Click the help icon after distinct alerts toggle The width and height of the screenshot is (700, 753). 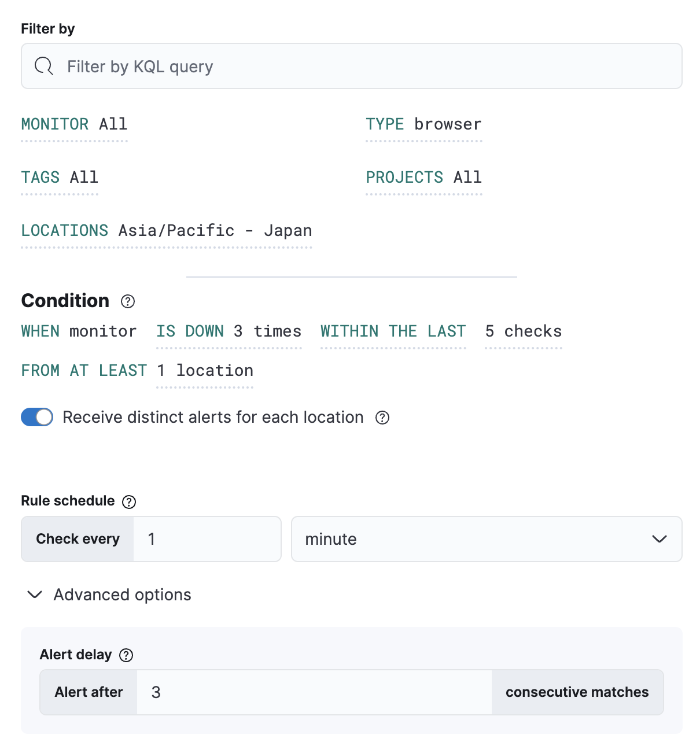[x=382, y=417]
